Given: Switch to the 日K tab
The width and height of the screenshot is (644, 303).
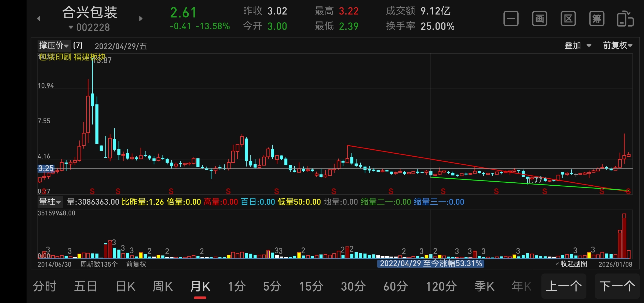Looking at the screenshot, I should click(125, 286).
